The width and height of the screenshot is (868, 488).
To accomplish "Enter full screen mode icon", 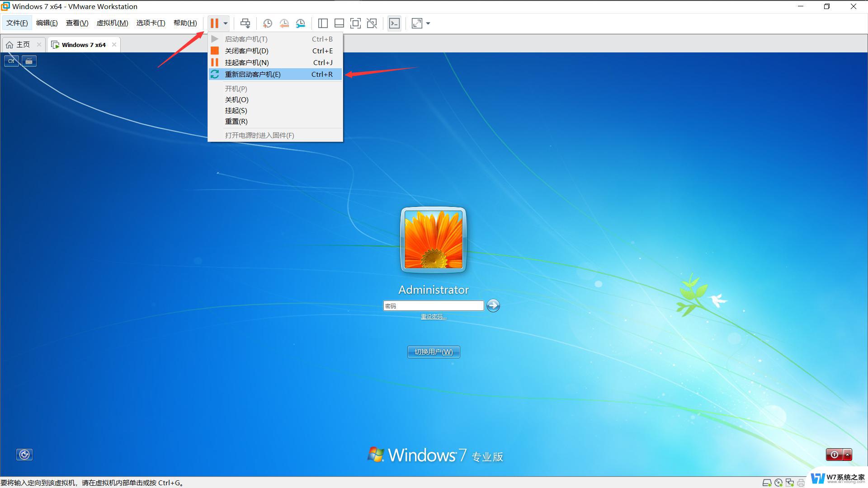I will (355, 23).
